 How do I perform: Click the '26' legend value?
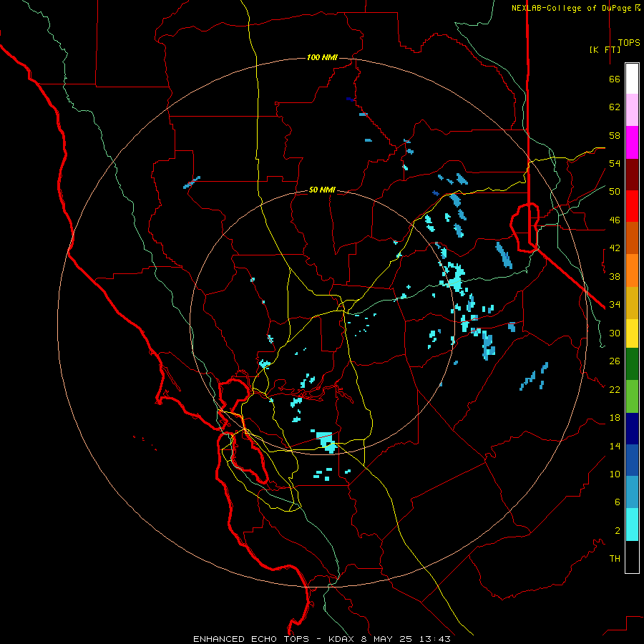coord(615,361)
